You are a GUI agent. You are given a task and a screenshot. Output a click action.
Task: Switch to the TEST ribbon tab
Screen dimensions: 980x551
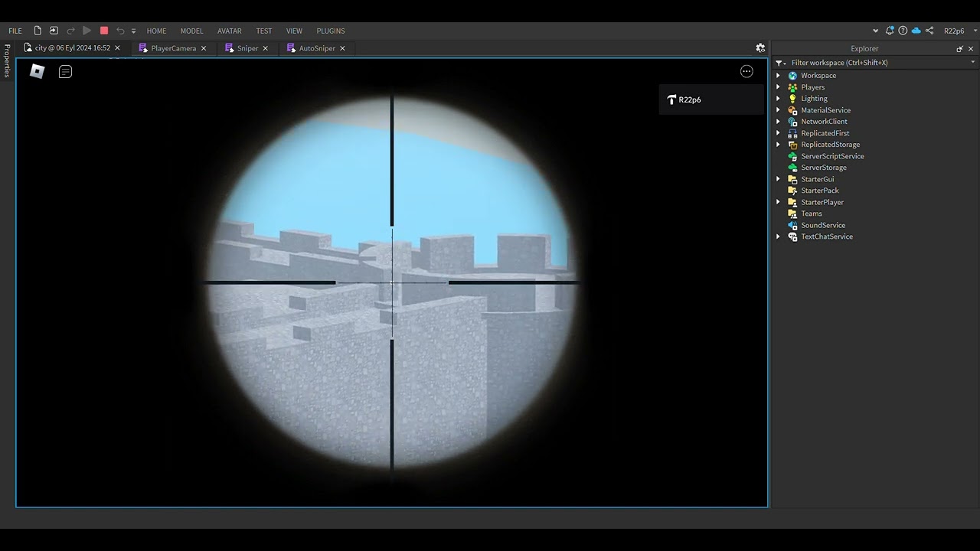click(264, 31)
